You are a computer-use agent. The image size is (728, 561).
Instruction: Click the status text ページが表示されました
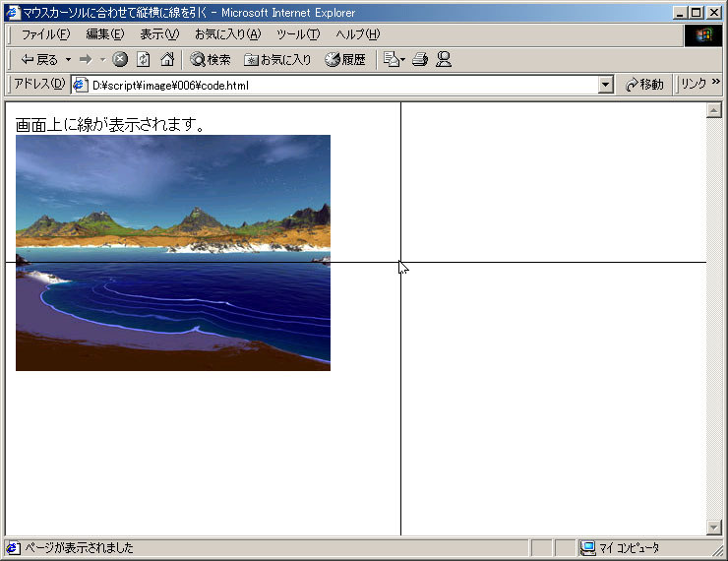coord(79,548)
